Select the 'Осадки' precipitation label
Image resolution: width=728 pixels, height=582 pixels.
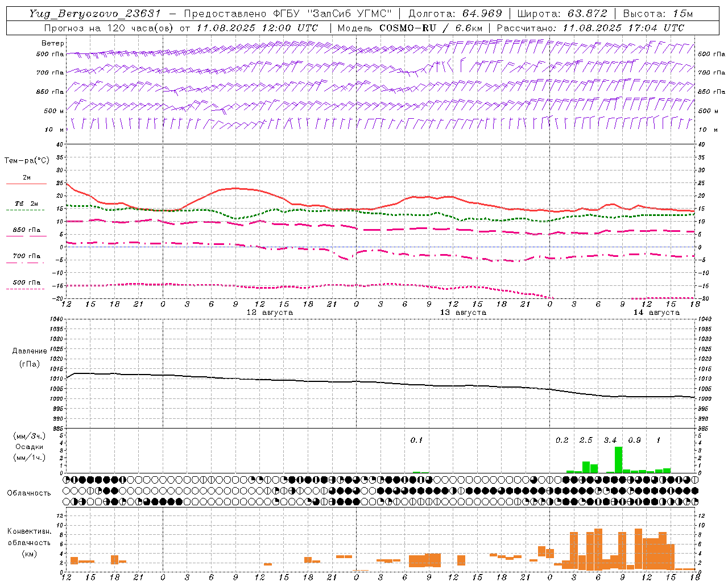(30, 447)
